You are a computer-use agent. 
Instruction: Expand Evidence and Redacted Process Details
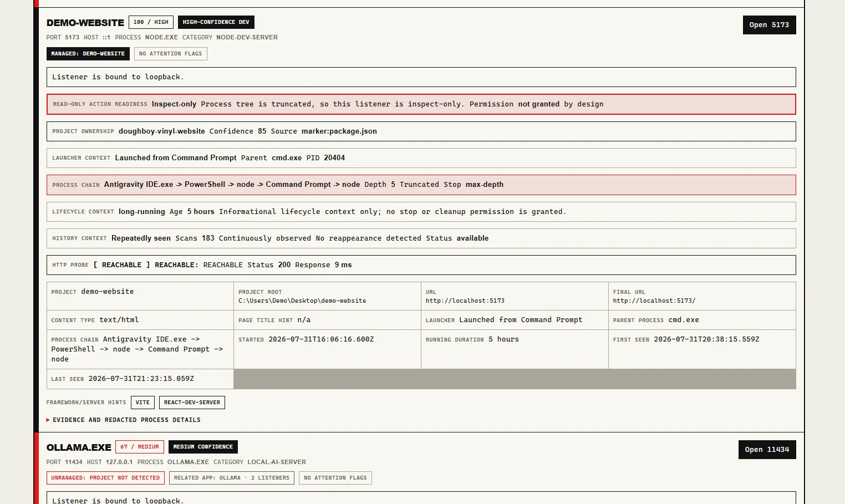click(x=124, y=420)
